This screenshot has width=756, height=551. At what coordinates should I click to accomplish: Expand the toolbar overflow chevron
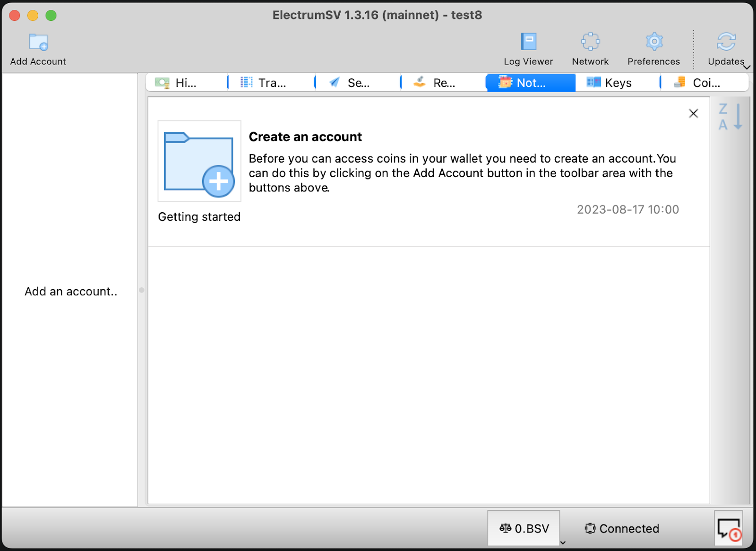click(x=747, y=67)
